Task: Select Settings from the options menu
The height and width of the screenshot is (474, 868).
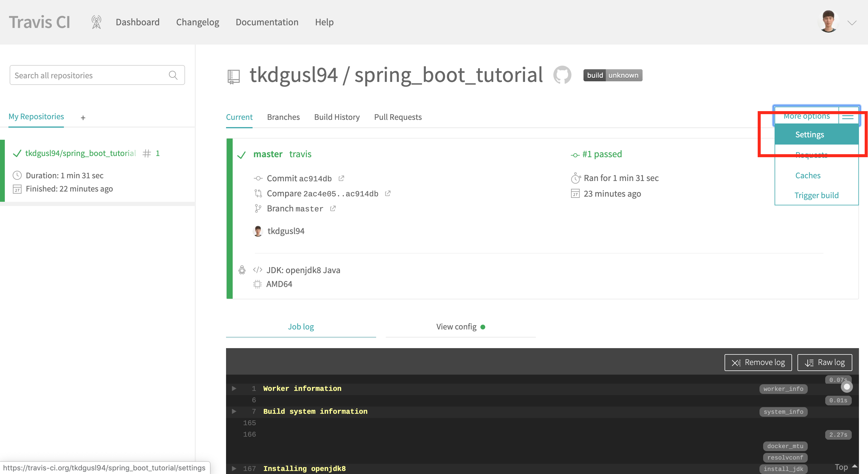Action: [809, 134]
